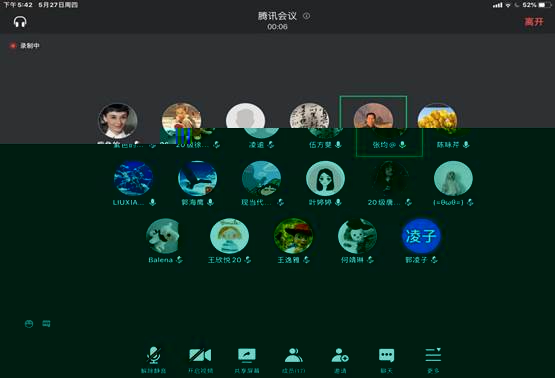Tap the headphone audio output icon
555x378 pixels.
click(20, 22)
